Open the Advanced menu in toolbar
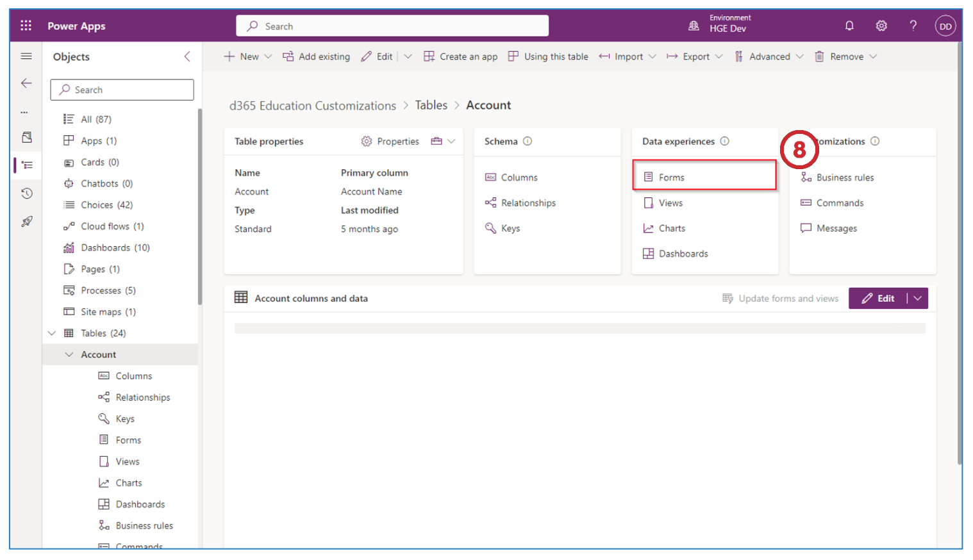Viewport: 973px width, 560px height. [769, 56]
